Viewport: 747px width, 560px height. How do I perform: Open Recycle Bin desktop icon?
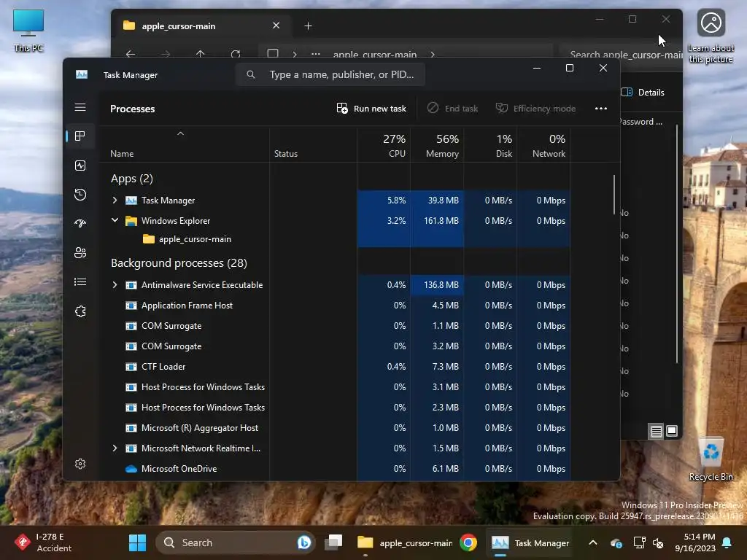[711, 459]
